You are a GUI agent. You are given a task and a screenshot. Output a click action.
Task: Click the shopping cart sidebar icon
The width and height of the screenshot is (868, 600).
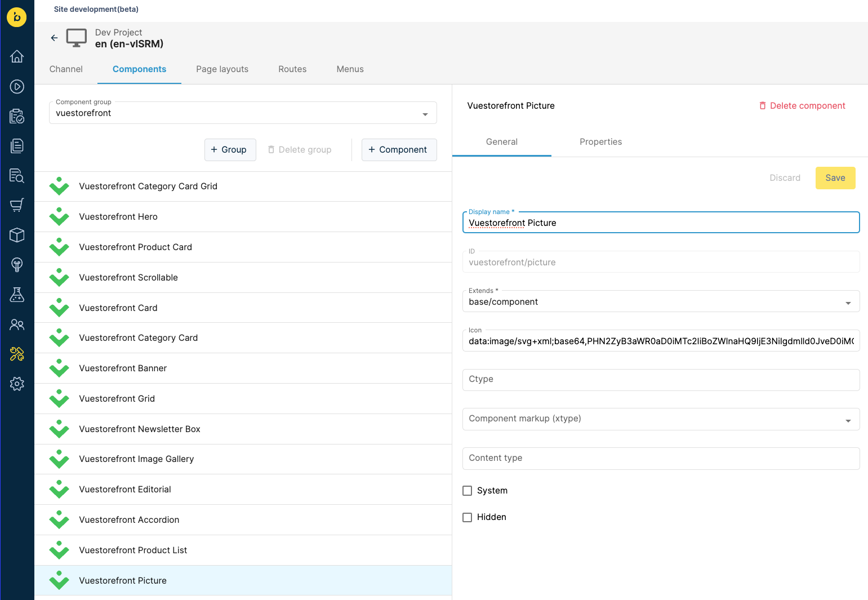pyautogui.click(x=17, y=205)
